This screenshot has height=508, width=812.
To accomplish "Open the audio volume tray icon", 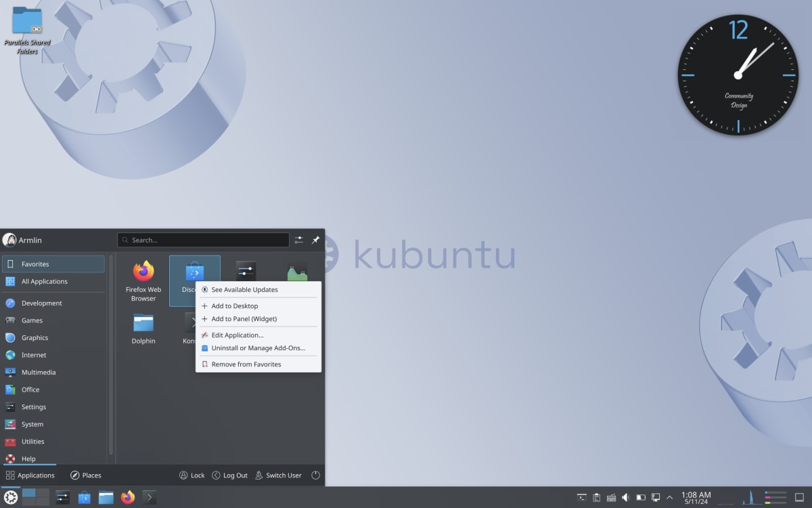I will pyautogui.click(x=626, y=498).
